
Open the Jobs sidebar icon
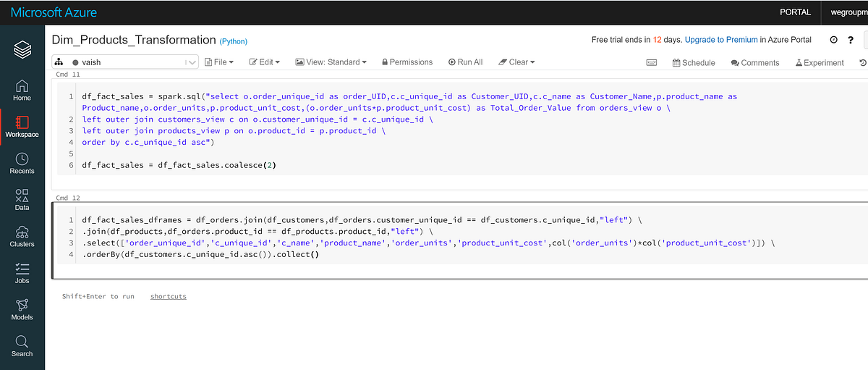pyautogui.click(x=22, y=273)
